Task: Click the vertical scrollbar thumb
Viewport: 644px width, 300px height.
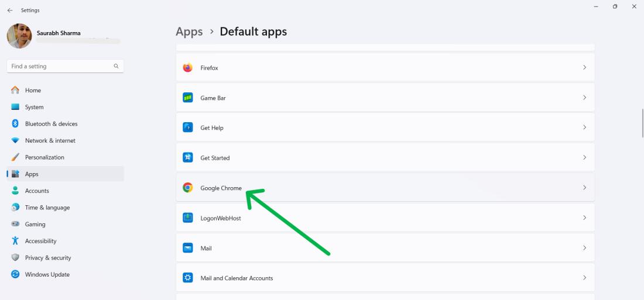Action: click(642, 123)
